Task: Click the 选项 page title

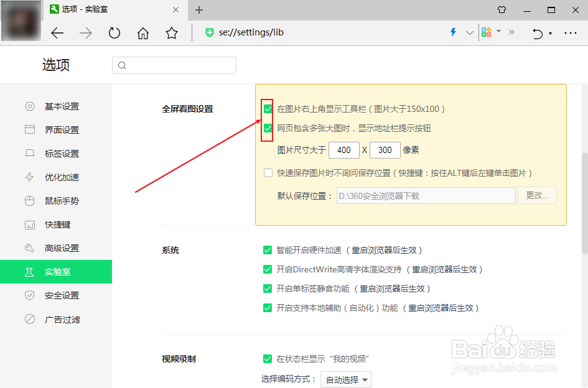Action: pyautogui.click(x=56, y=65)
